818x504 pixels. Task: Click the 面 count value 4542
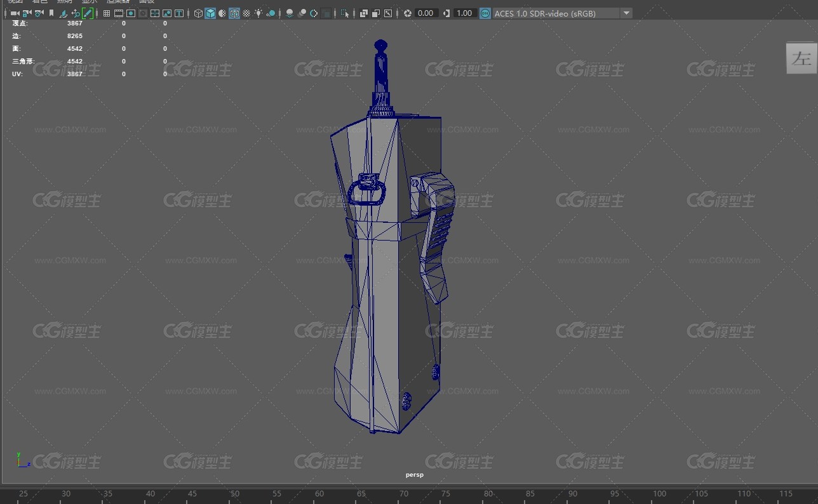click(75, 48)
